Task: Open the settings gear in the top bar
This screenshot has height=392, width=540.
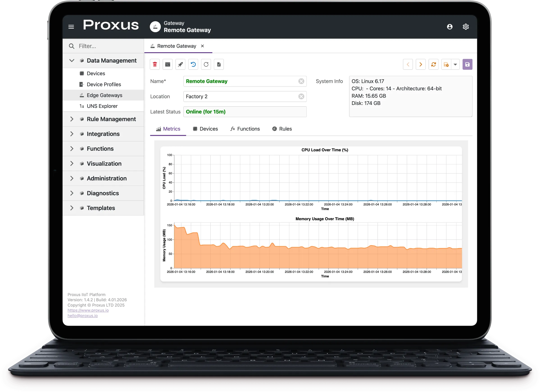Action: point(466,27)
